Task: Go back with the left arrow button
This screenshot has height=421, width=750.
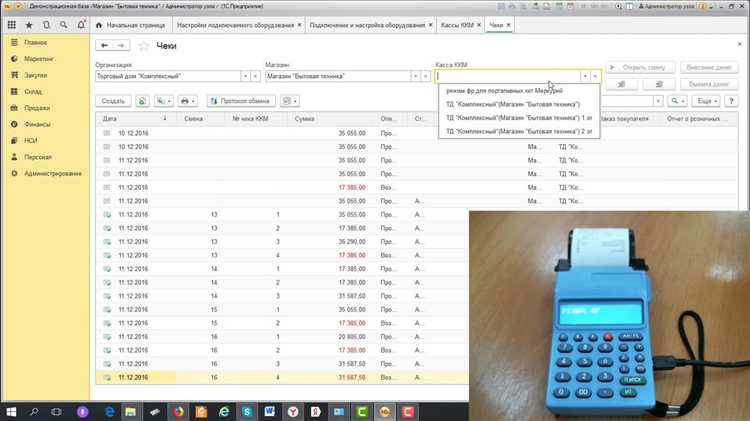Action: 104,45
